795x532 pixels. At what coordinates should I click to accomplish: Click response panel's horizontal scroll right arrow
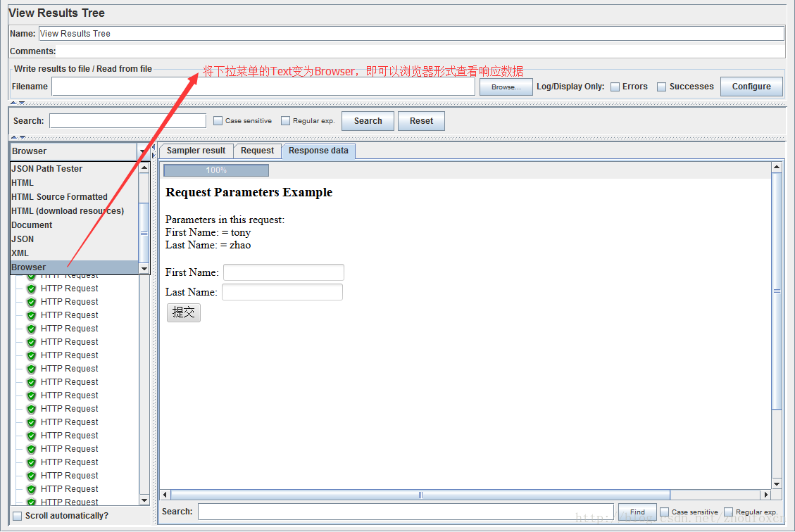pyautogui.click(x=766, y=495)
